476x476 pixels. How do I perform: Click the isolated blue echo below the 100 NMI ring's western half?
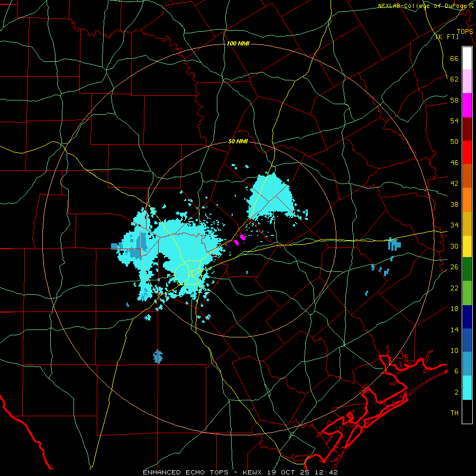158,356
